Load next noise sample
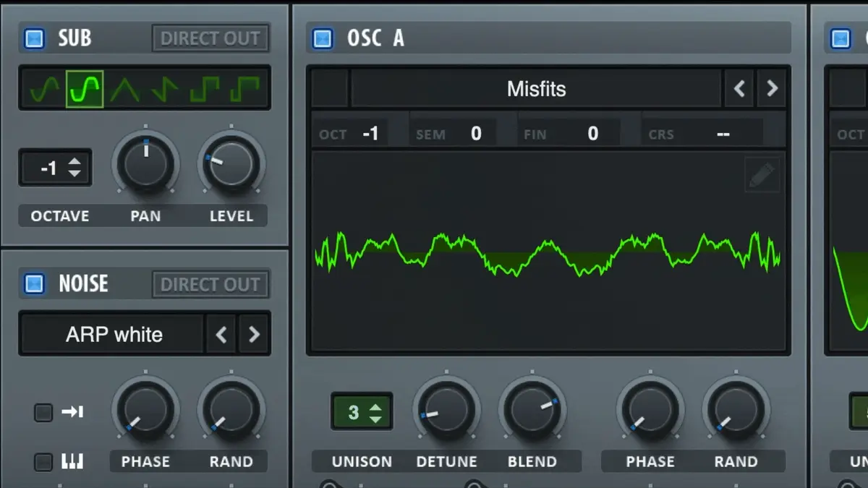 (254, 335)
